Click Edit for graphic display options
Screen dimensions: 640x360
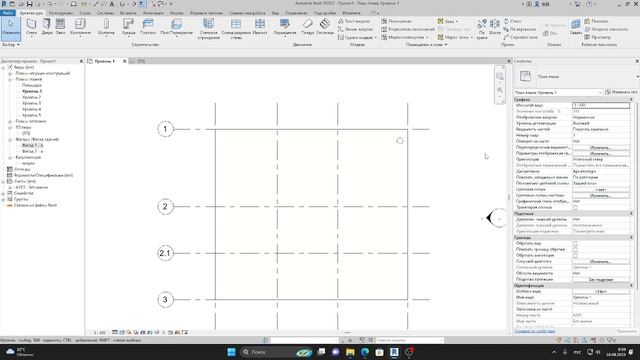point(601,153)
